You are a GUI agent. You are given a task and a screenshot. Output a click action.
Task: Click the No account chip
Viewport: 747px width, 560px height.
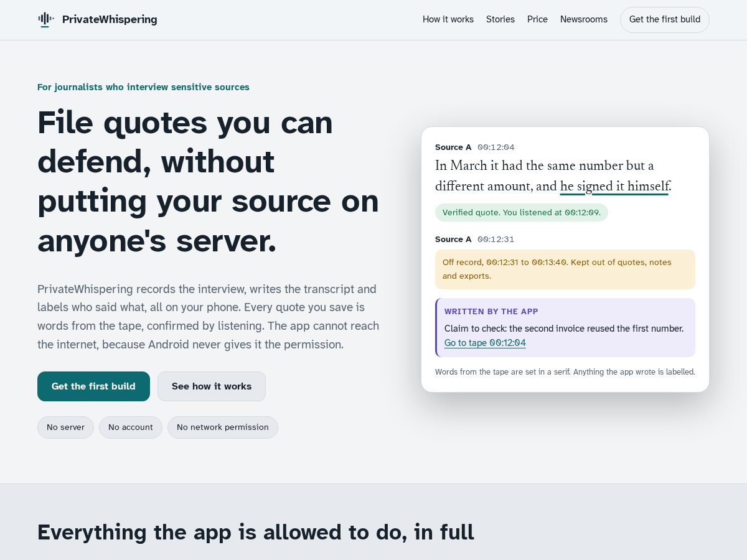pyautogui.click(x=131, y=427)
